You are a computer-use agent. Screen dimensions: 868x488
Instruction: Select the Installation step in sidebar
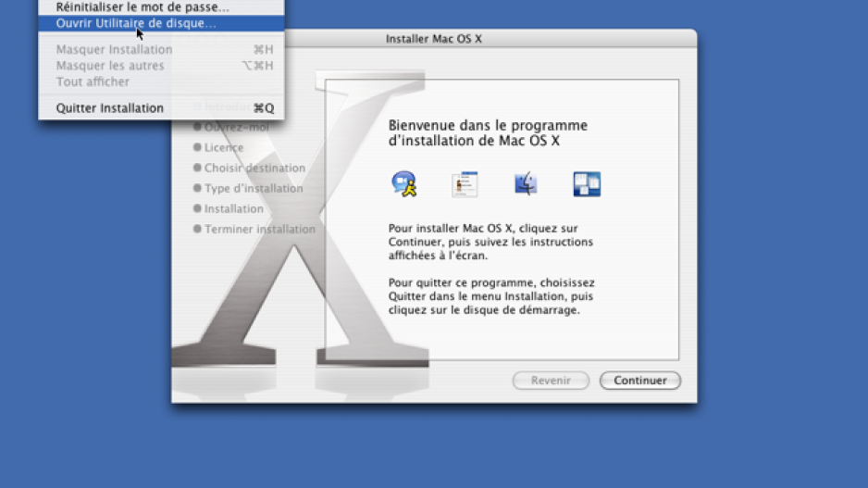tap(228, 209)
